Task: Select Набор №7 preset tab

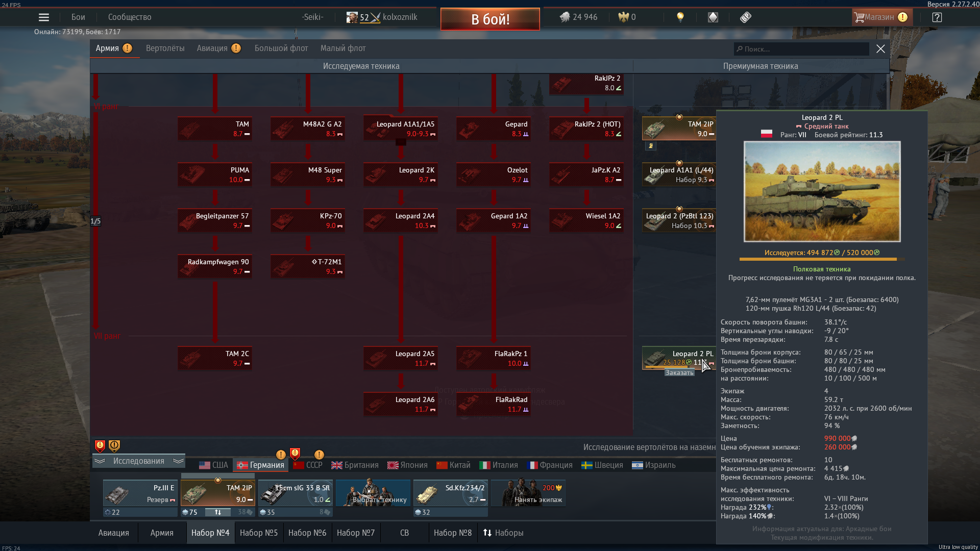Action: pyautogui.click(x=356, y=533)
